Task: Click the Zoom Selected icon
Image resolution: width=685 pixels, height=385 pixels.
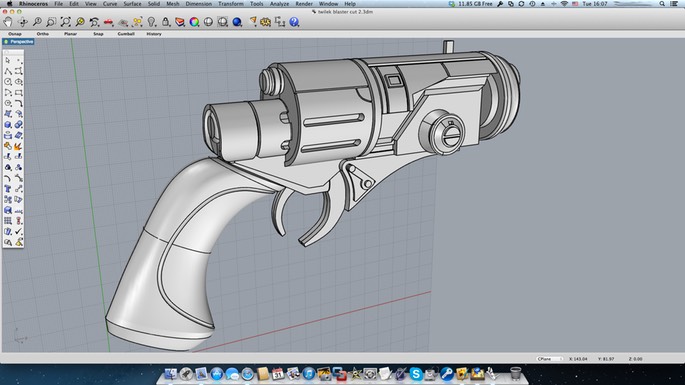Action: [x=80, y=22]
